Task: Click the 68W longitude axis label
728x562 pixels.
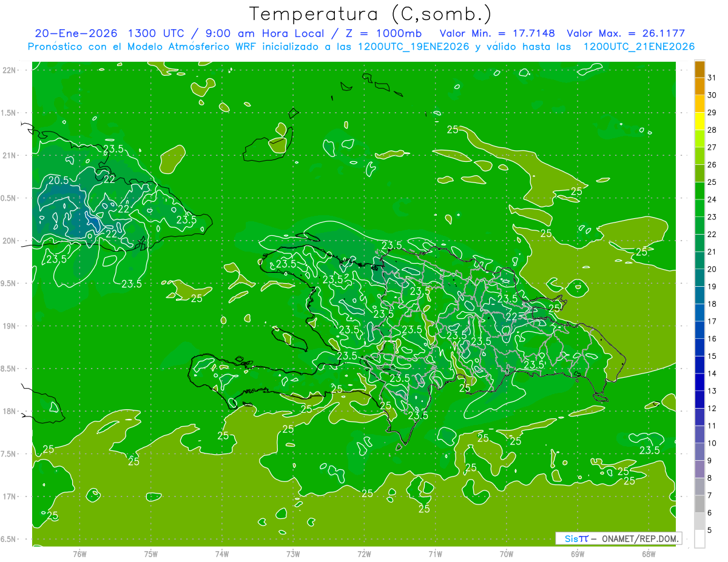Action: pos(649,554)
